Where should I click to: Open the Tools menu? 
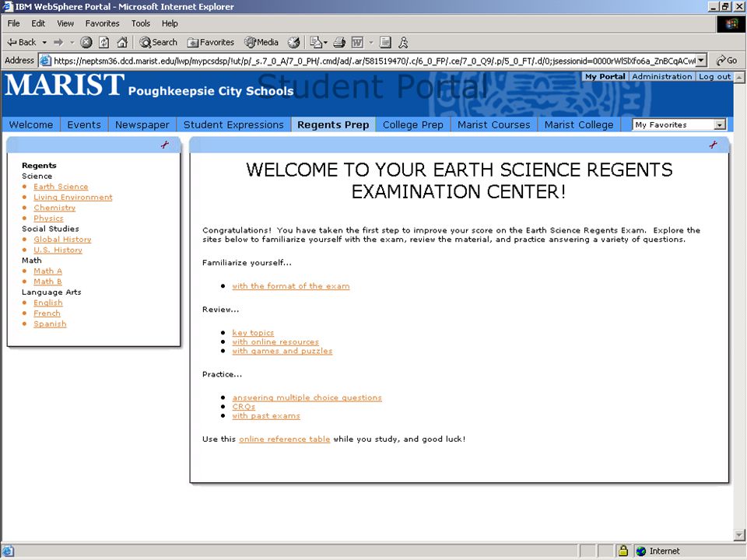pos(141,23)
